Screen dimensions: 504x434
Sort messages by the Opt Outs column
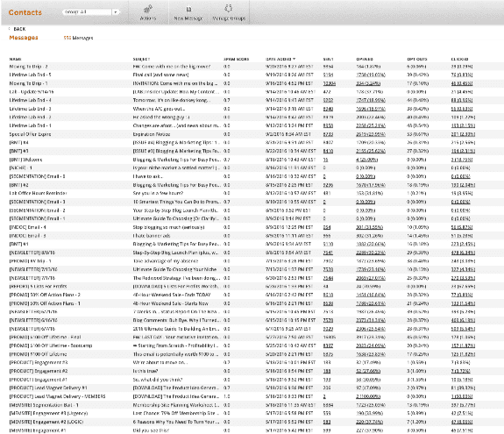(x=417, y=59)
